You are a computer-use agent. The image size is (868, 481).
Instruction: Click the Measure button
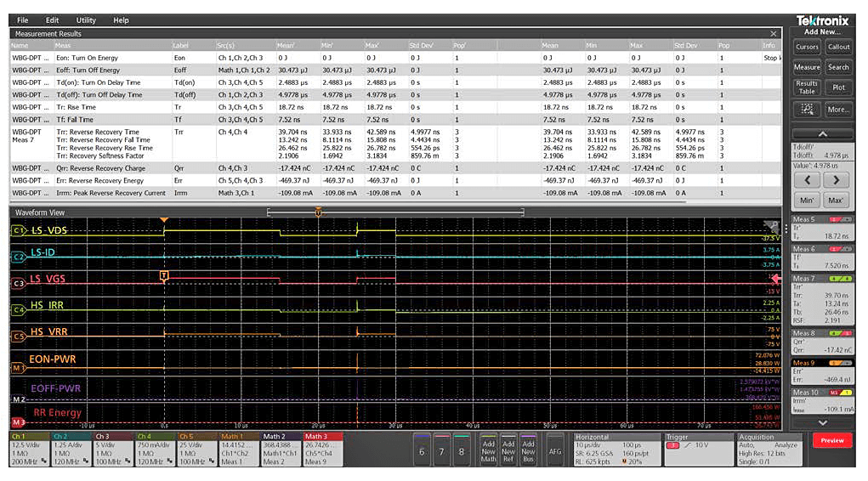click(x=807, y=67)
